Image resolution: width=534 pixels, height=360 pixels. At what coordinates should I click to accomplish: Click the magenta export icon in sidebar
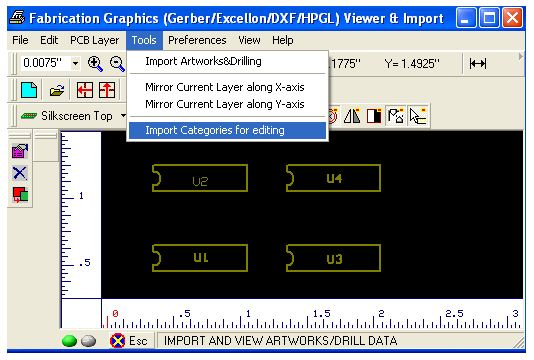[x=20, y=151]
